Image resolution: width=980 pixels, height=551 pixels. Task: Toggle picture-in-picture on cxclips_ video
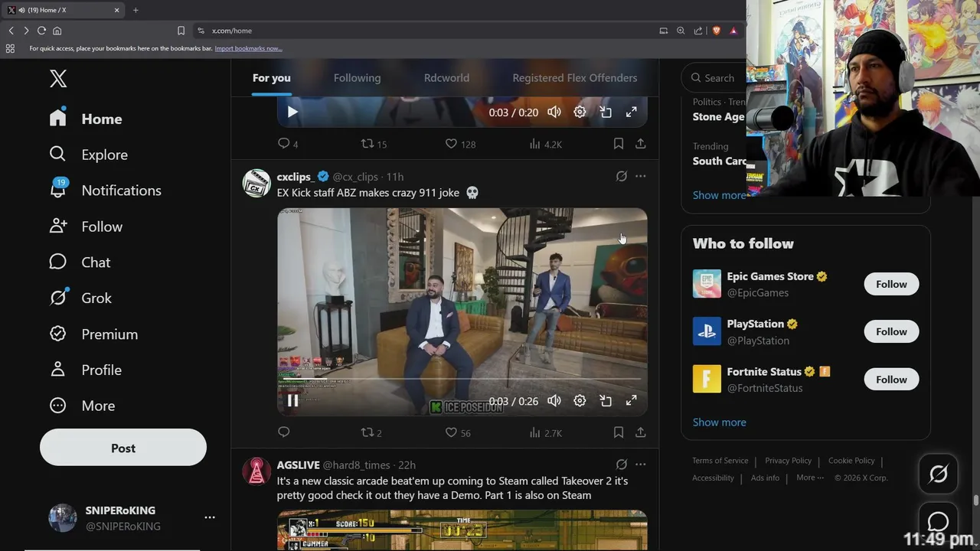click(606, 400)
